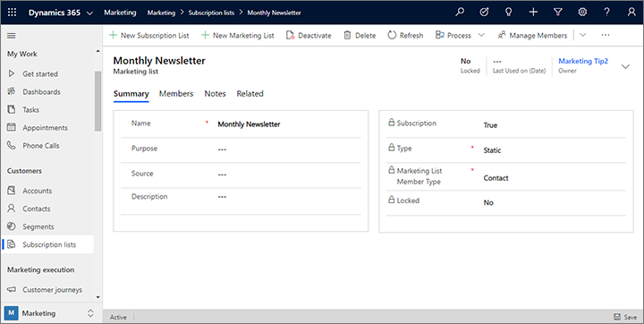The width and height of the screenshot is (644, 324).
Task: Collapse the sidebar hamburger menu
Action: pos(12,36)
